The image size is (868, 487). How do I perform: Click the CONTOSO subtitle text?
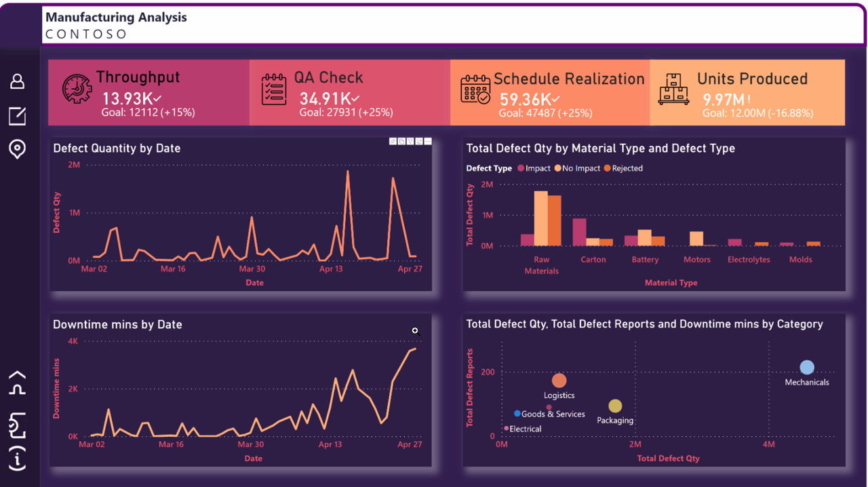coord(86,34)
